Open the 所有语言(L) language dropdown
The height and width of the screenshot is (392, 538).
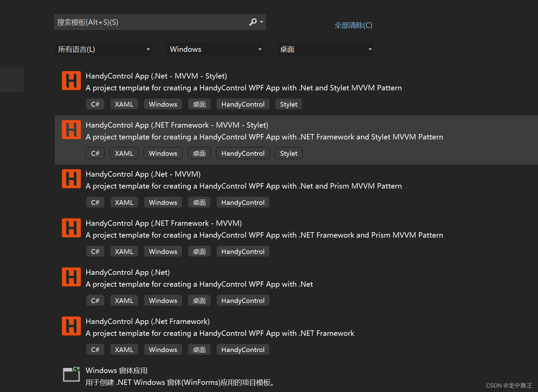pyautogui.click(x=103, y=49)
